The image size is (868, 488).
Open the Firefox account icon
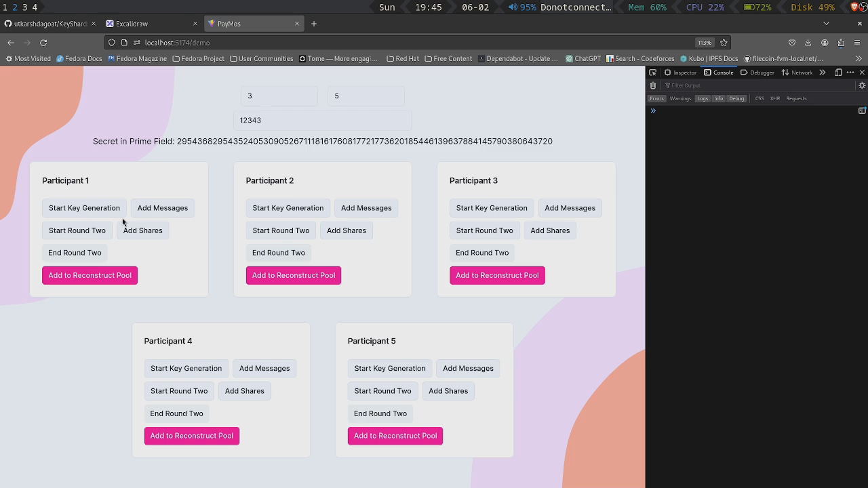tap(825, 43)
